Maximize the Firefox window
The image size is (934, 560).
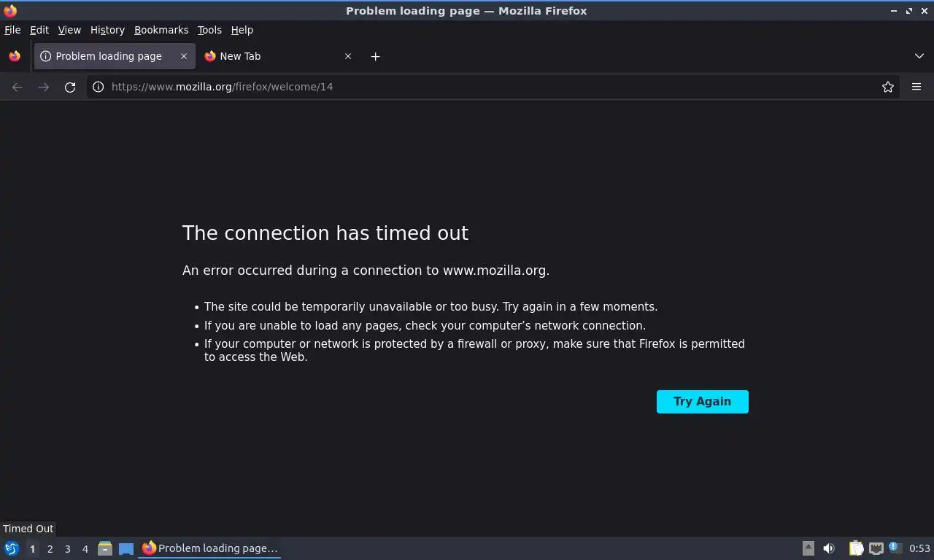(x=909, y=11)
